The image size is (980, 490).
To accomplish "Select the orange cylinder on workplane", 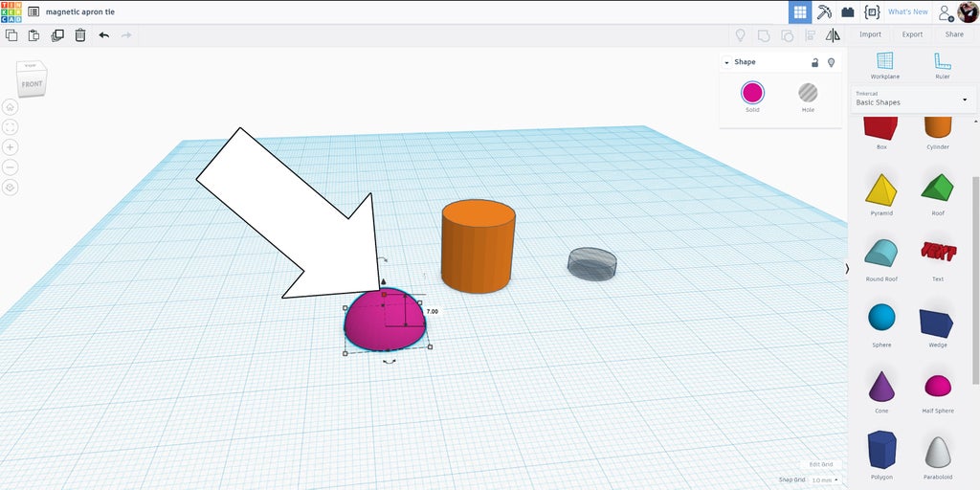I will tap(479, 246).
